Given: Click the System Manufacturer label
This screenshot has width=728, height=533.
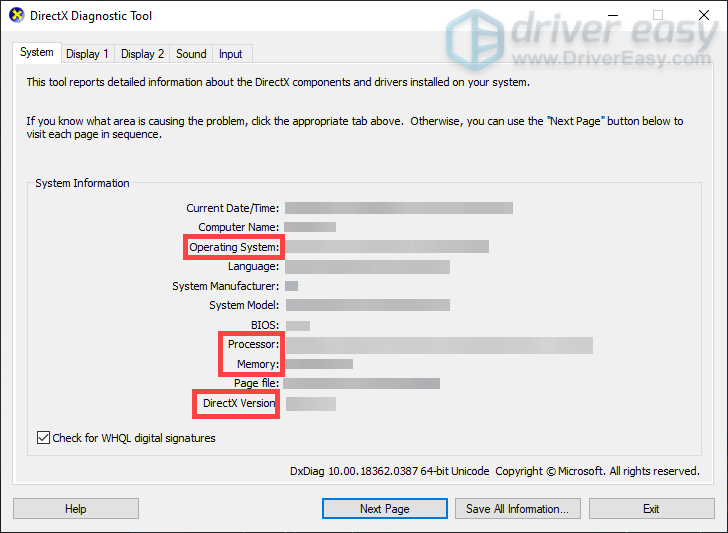Looking at the screenshot, I should click(226, 286).
